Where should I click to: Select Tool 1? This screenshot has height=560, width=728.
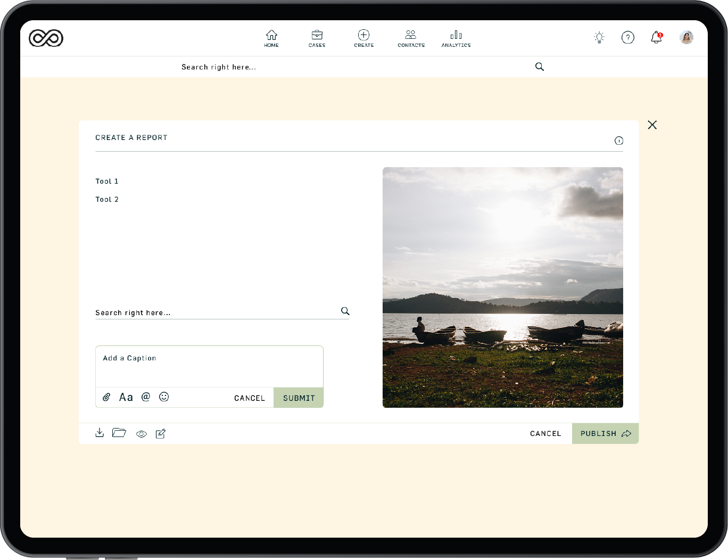[107, 182]
